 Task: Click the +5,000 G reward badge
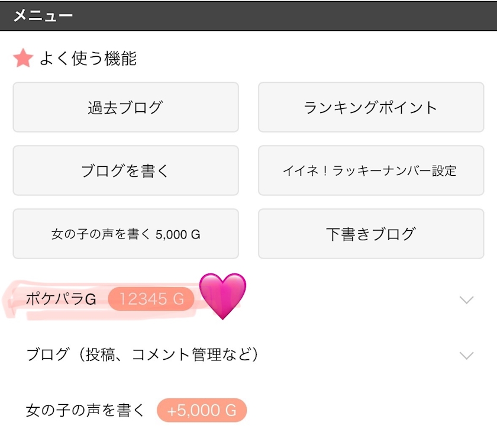[x=201, y=410]
